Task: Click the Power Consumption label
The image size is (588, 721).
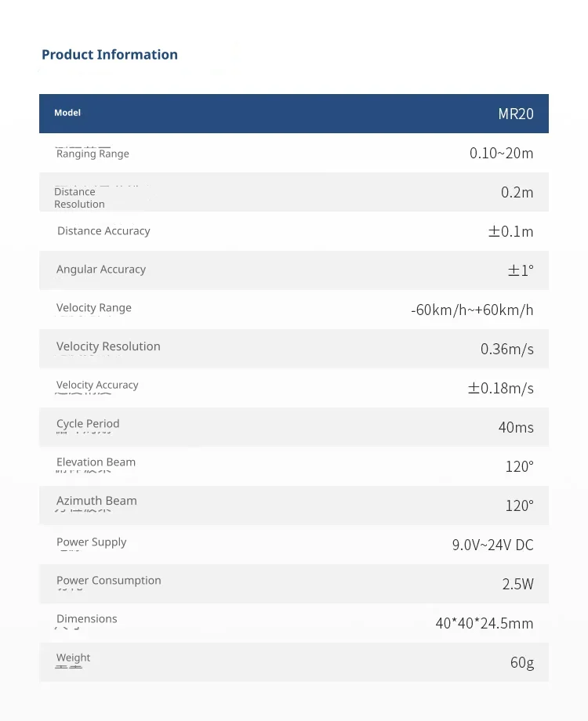Action: pos(108,580)
